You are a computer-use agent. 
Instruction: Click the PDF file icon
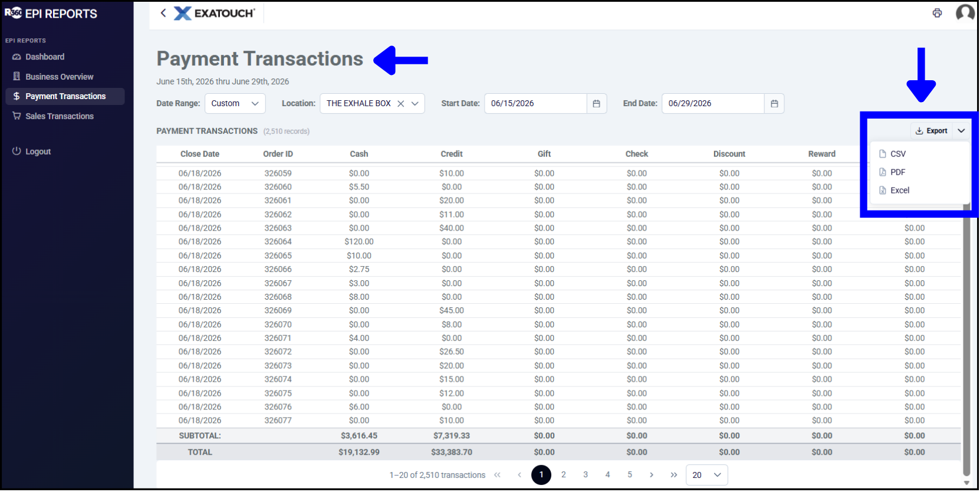pos(883,172)
